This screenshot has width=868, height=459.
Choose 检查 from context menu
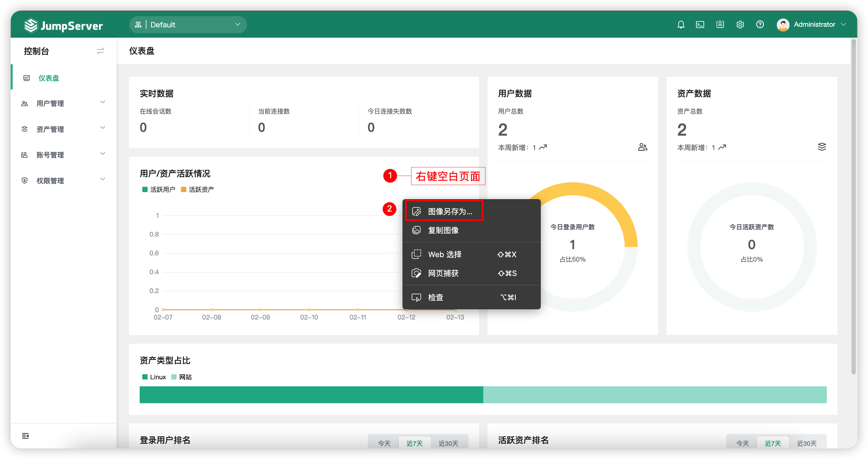click(x=472, y=297)
